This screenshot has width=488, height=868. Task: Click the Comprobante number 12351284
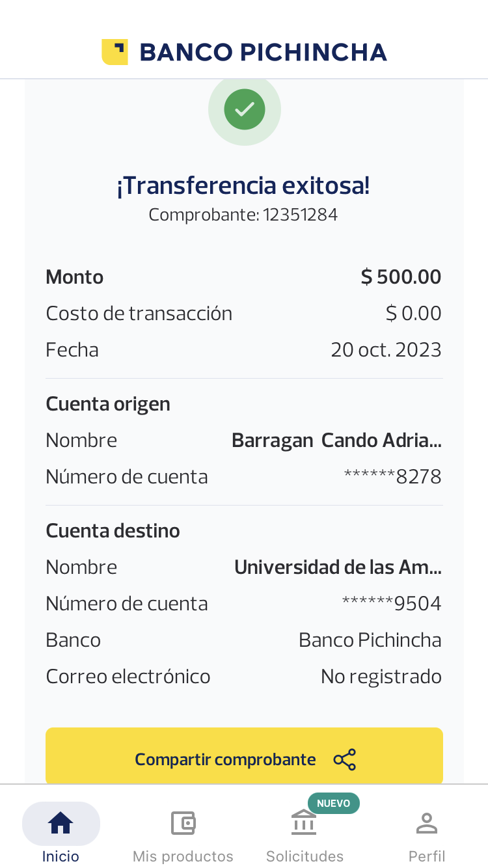point(300,215)
